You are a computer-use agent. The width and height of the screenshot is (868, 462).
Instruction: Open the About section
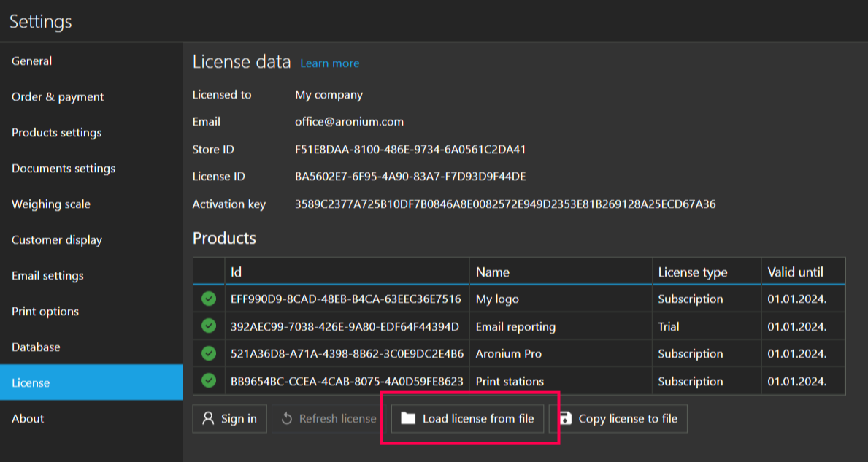(27, 418)
